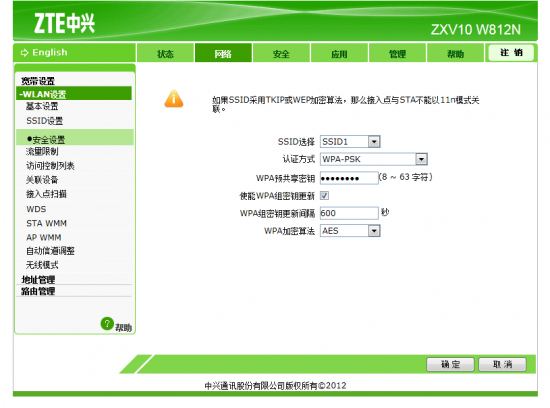
Task: Switch language to English
Action: tap(49, 53)
